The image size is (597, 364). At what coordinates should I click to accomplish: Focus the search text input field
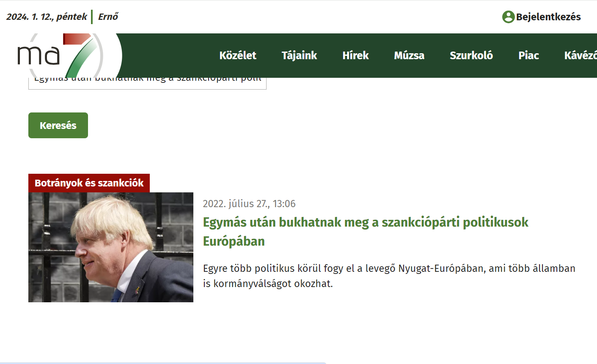point(147,83)
